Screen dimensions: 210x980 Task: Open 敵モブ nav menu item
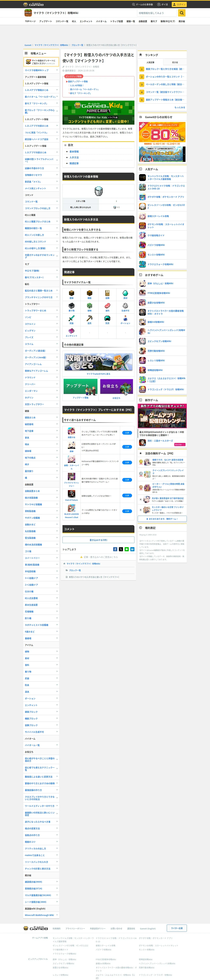[154, 21]
